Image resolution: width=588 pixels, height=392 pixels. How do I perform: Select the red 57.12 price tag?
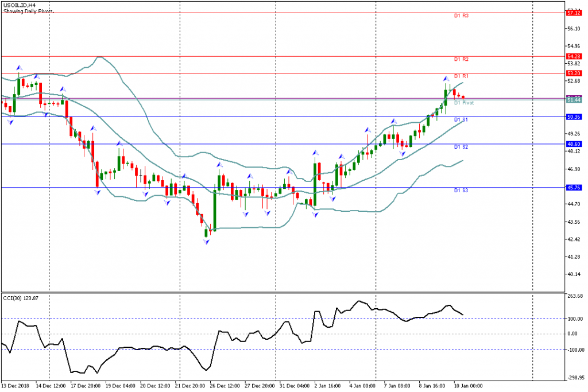574,13
